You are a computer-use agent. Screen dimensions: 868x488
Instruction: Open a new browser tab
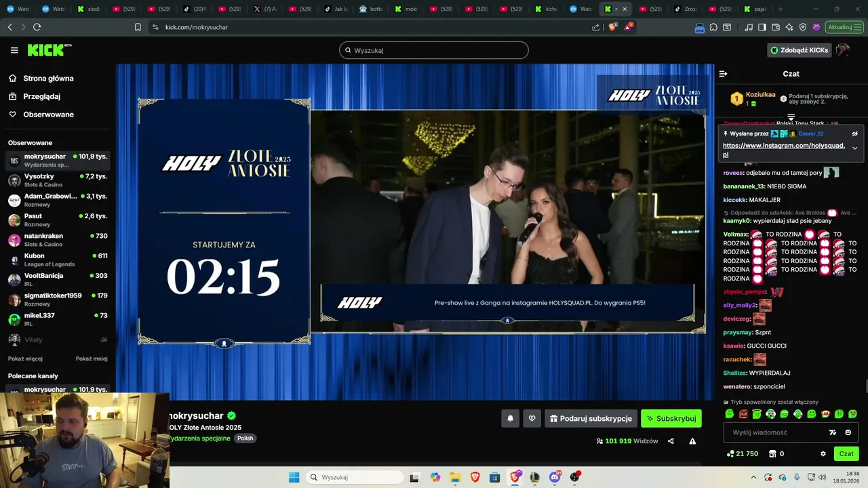[781, 9]
